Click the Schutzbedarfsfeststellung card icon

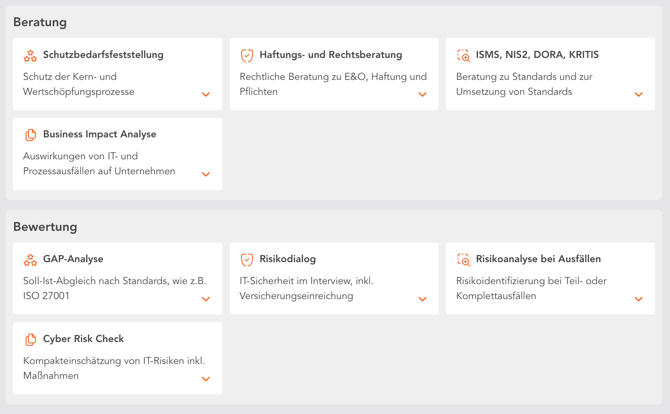tap(30, 56)
